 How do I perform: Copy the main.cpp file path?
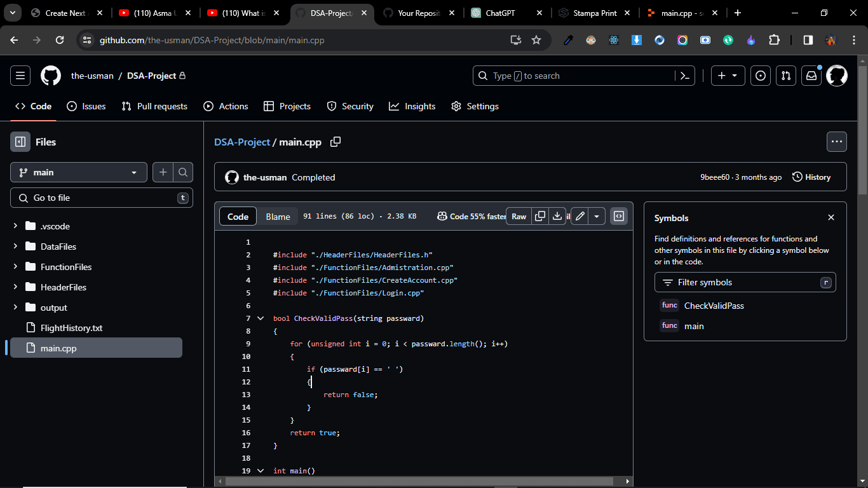(x=336, y=142)
